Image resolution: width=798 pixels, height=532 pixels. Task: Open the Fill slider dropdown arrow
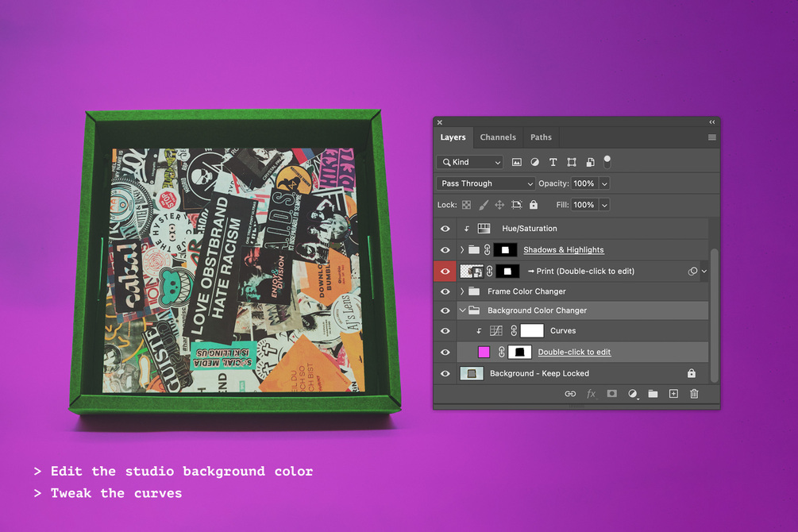604,205
